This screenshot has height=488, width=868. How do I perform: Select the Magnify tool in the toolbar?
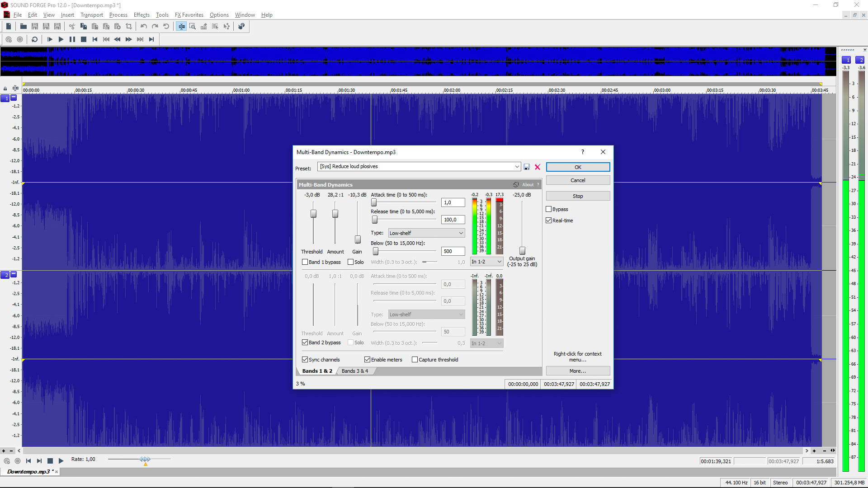(x=193, y=26)
